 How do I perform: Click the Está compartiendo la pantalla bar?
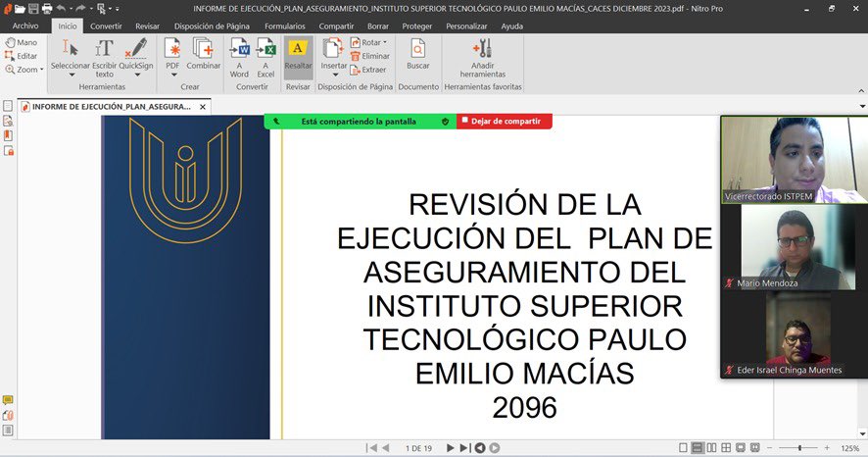point(360,122)
